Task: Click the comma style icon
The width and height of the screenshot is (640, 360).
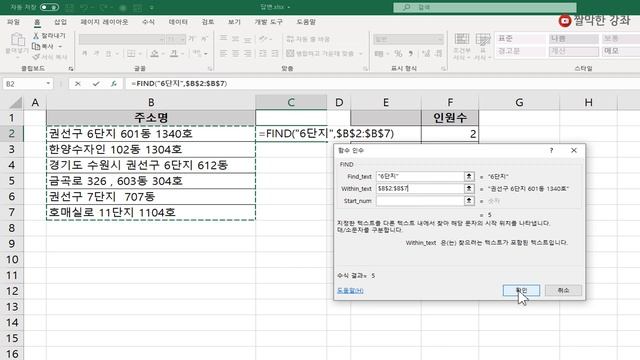Action: coord(411,53)
